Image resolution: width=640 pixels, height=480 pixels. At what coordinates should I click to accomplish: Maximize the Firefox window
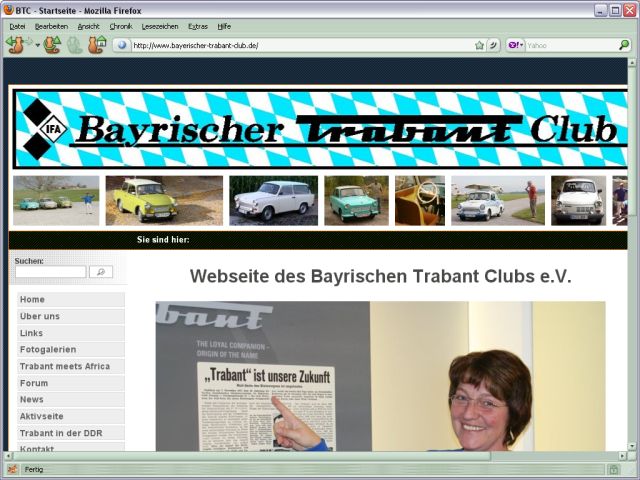click(615, 10)
